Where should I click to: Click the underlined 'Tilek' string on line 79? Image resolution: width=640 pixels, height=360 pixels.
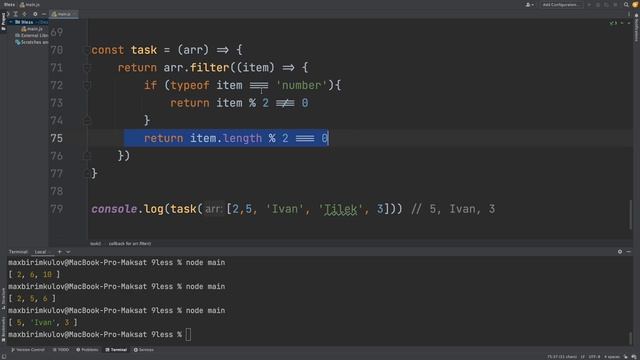pyautogui.click(x=340, y=209)
